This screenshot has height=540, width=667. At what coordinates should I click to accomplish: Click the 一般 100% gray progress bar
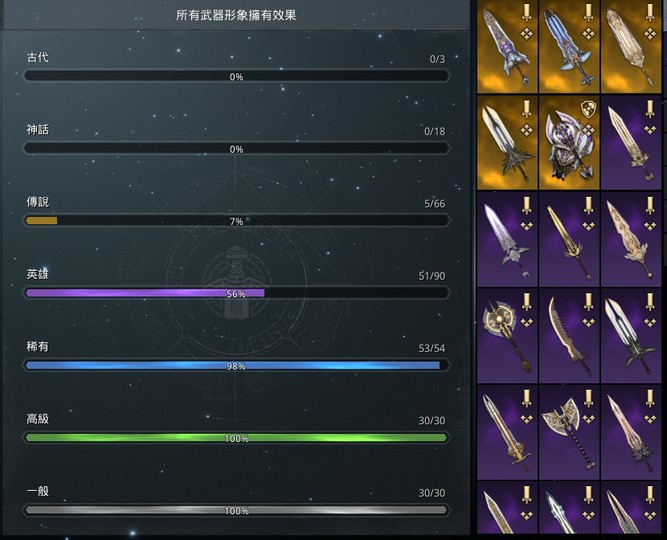pyautogui.click(x=236, y=510)
